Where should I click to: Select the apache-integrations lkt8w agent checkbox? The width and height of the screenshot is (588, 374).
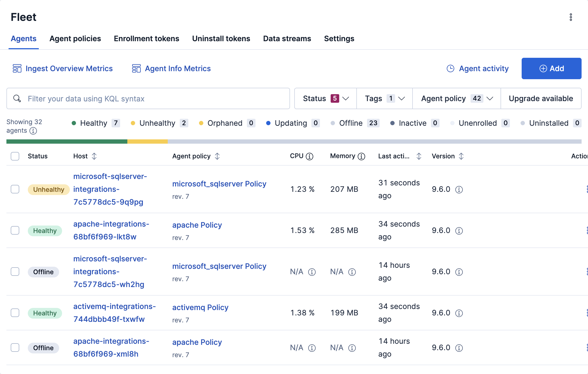15,230
